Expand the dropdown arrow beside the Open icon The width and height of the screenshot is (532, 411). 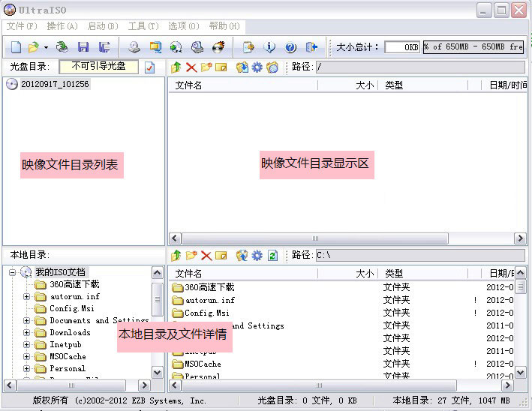tap(46, 47)
